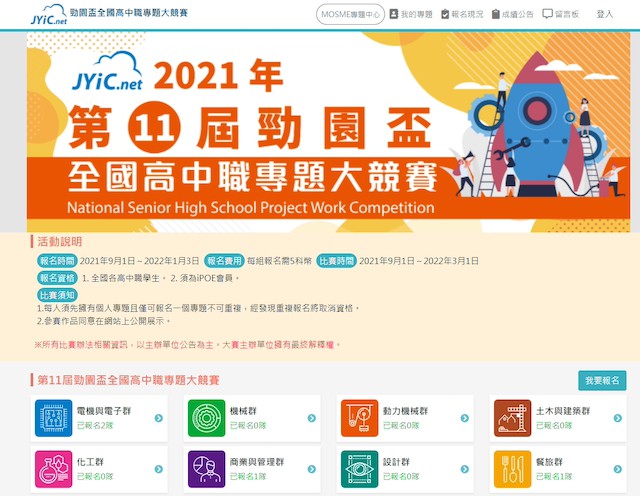This screenshot has height=496, width=640.
Task: Click the 商業與管理群 purple person icon
Action: click(207, 469)
